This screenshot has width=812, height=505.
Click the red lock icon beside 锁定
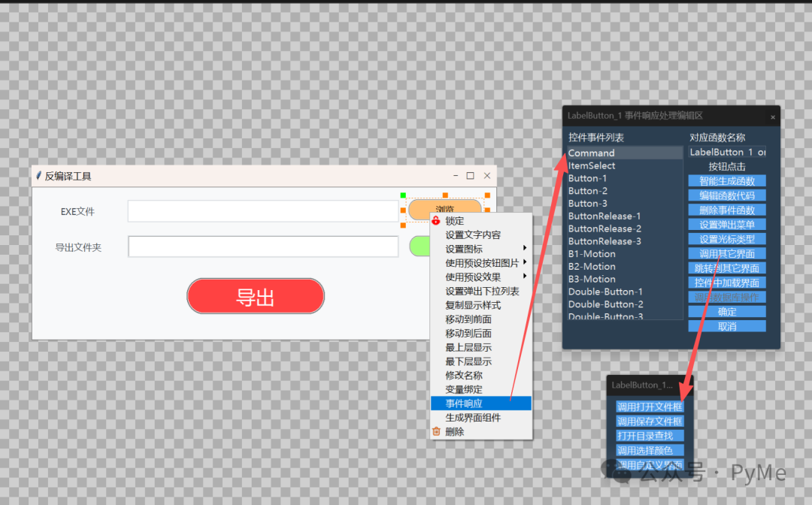click(x=435, y=221)
